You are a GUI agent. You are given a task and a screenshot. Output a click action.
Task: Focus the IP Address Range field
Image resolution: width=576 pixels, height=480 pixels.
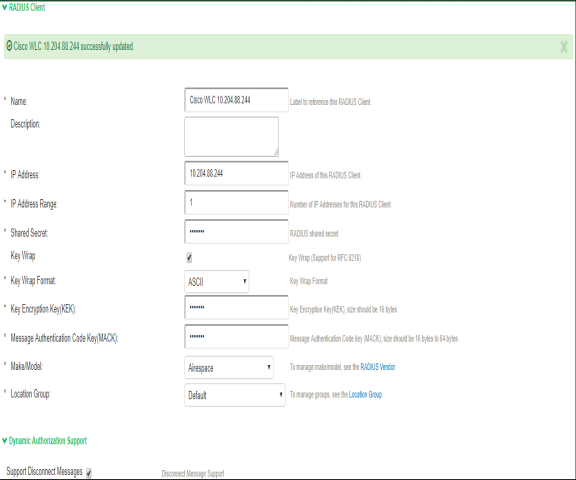click(236, 202)
